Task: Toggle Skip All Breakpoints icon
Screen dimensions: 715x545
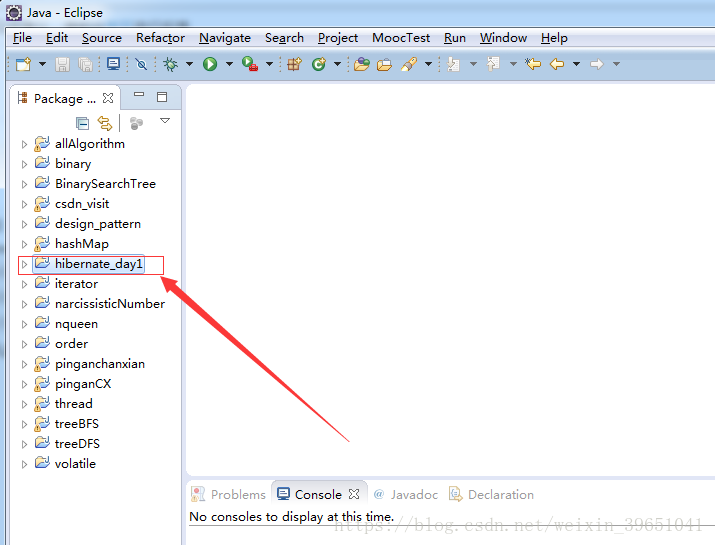Action: click(141, 64)
